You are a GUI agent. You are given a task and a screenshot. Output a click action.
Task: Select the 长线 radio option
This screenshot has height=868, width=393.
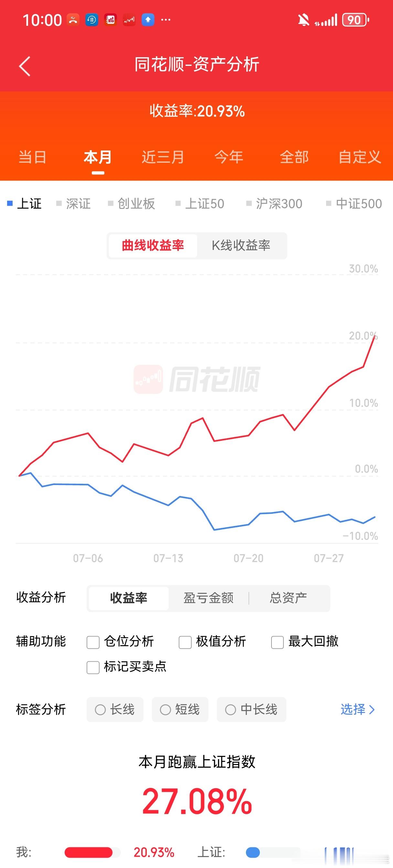[115, 709]
